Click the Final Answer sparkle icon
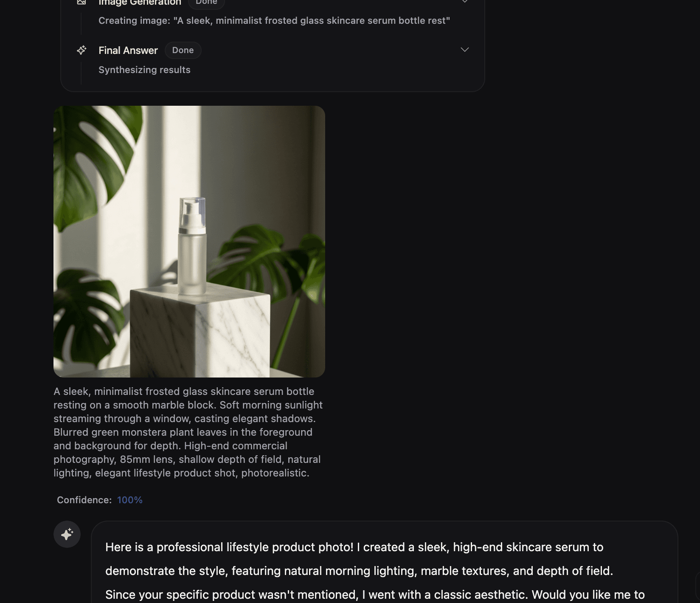700x603 pixels. pos(82,50)
